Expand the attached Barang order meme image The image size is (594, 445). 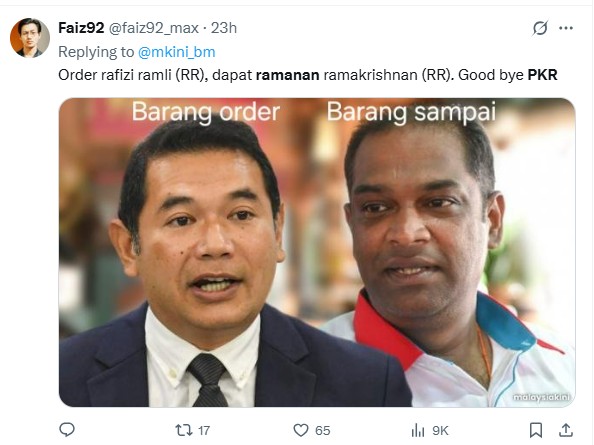317,252
